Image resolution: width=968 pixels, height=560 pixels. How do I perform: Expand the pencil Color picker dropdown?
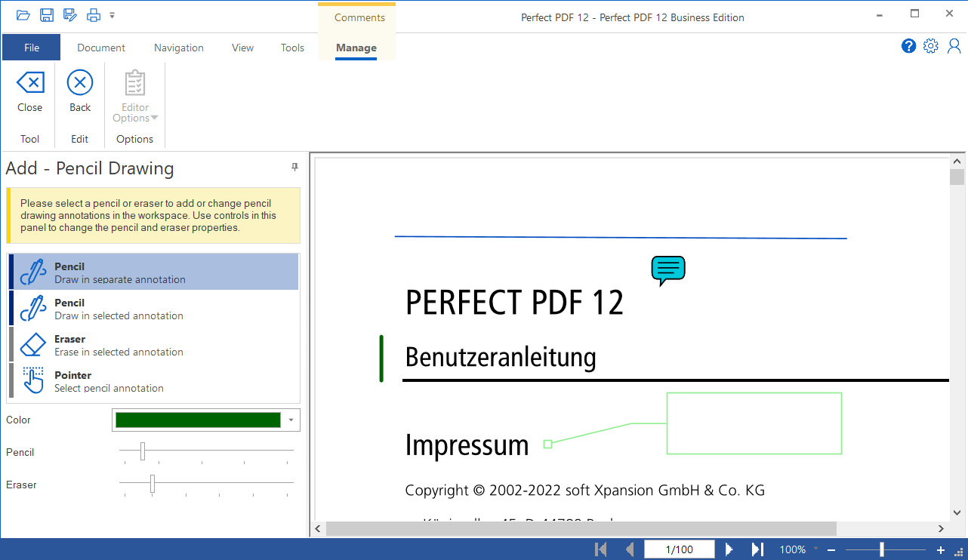(x=291, y=420)
